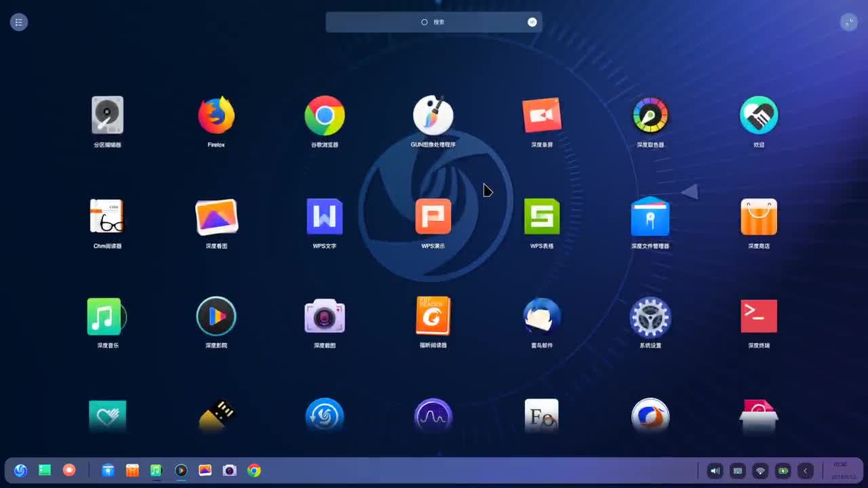Open the red package installer app icon
868x488 pixels.
[758, 416]
